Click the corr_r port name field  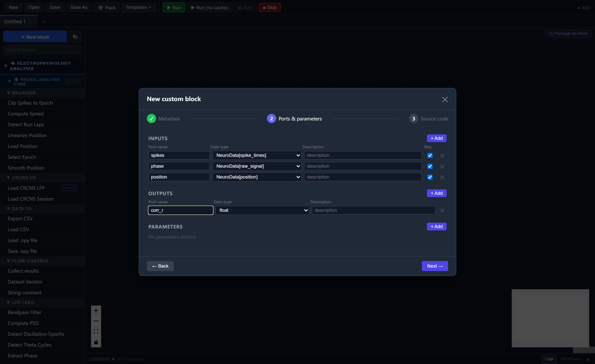click(181, 210)
